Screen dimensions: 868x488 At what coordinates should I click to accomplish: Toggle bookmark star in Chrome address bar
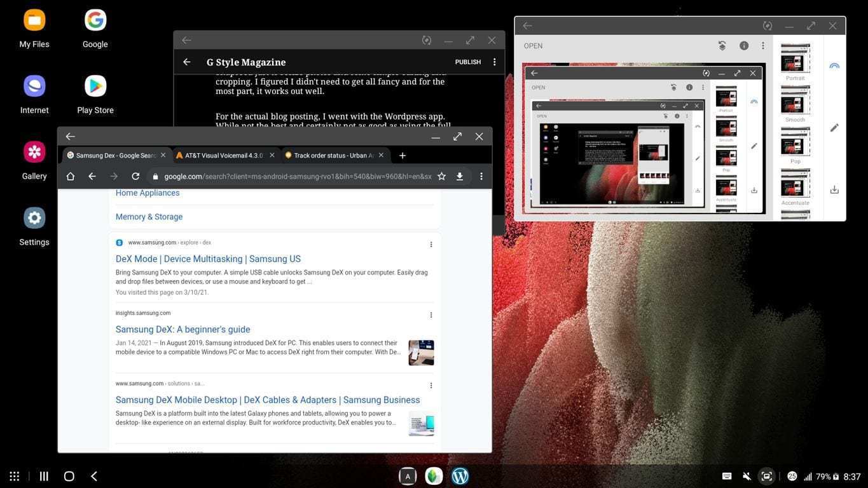pyautogui.click(x=441, y=176)
